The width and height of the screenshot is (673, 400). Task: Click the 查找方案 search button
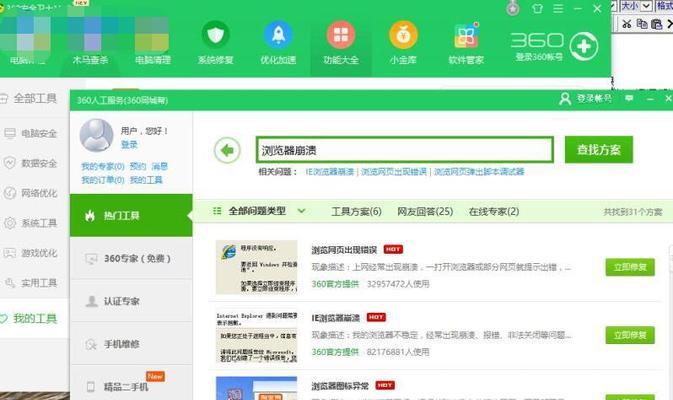599,150
